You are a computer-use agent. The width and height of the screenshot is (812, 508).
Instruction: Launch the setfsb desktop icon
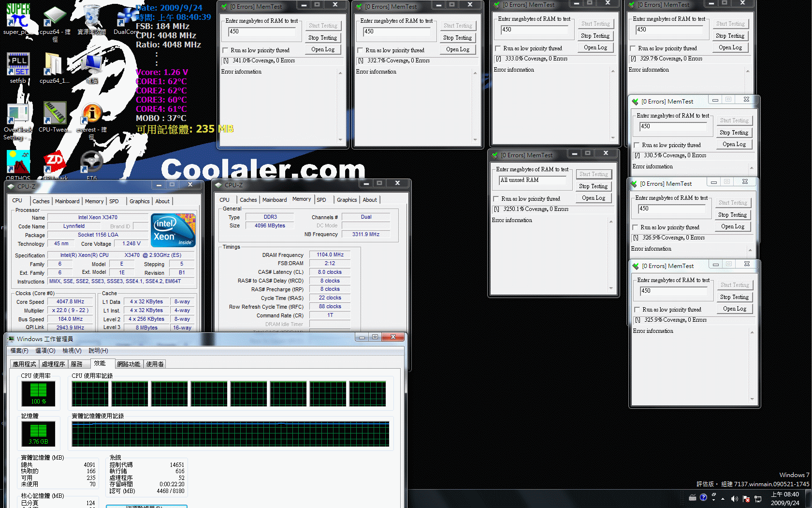(x=18, y=68)
